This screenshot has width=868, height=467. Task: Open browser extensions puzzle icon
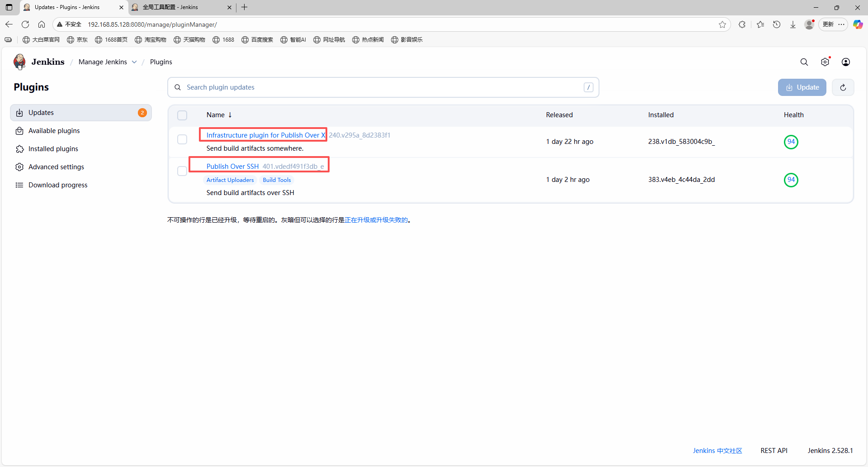[x=742, y=24]
